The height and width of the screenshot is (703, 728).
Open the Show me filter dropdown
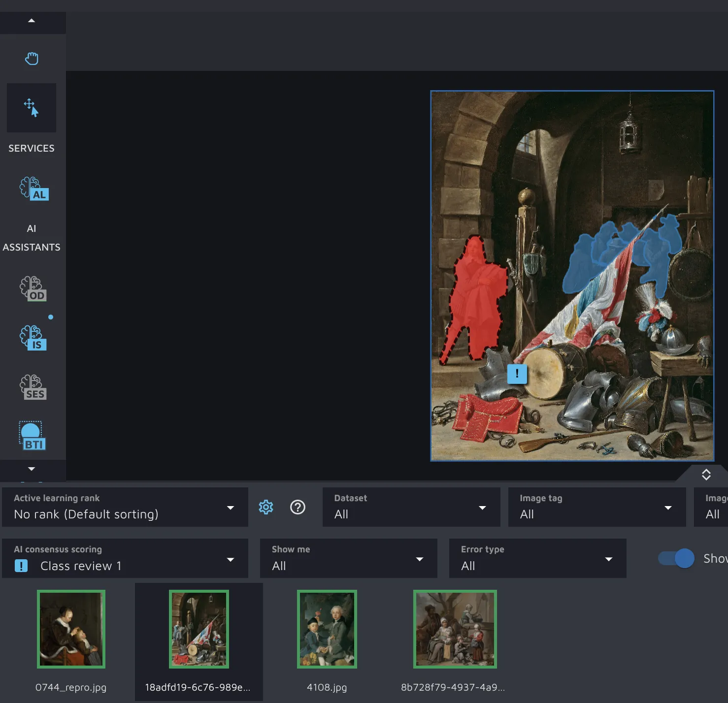(348, 559)
